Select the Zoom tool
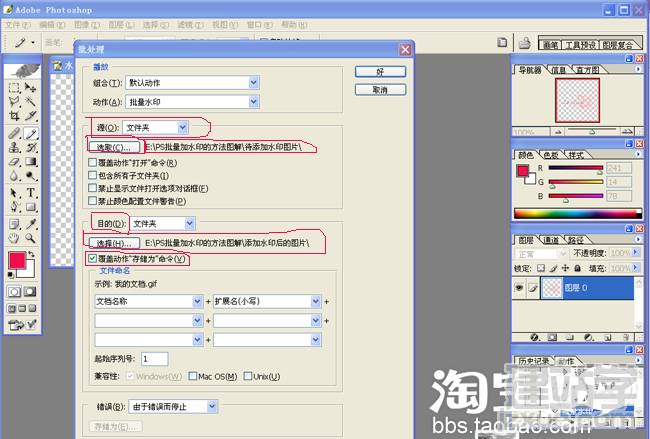 click(31, 238)
